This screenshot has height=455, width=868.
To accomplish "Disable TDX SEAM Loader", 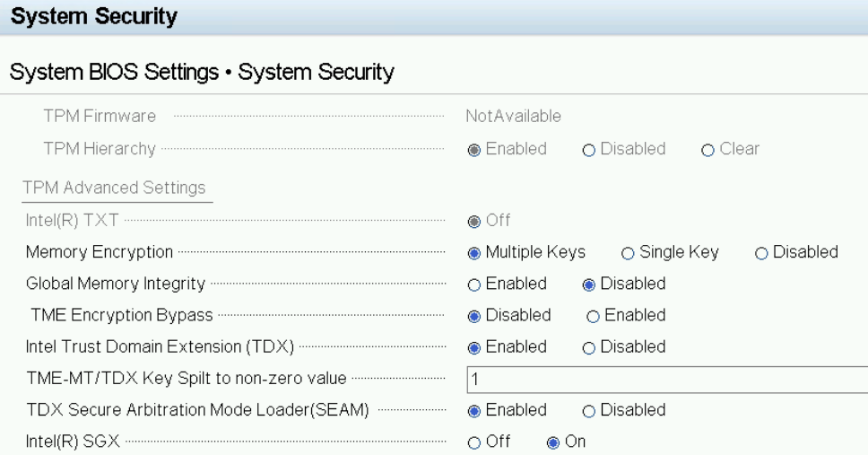I will point(589,411).
